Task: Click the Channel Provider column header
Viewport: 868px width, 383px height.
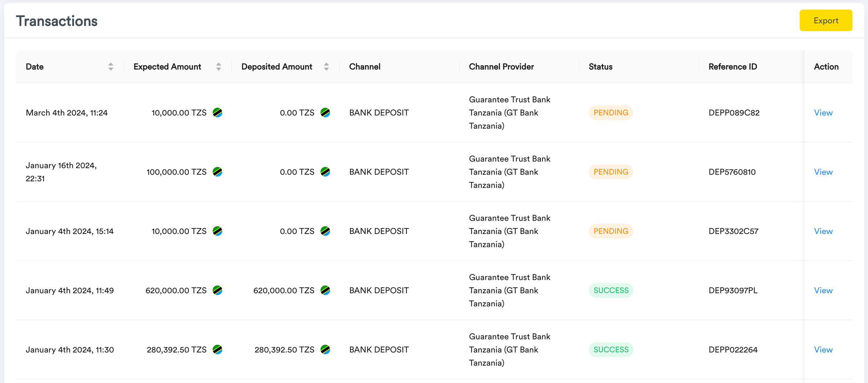Action: click(501, 67)
